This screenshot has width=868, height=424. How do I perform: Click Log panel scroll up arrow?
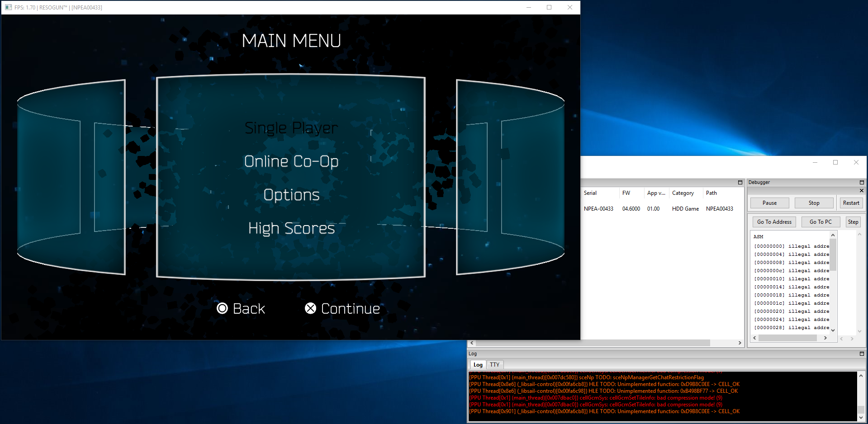(x=861, y=376)
